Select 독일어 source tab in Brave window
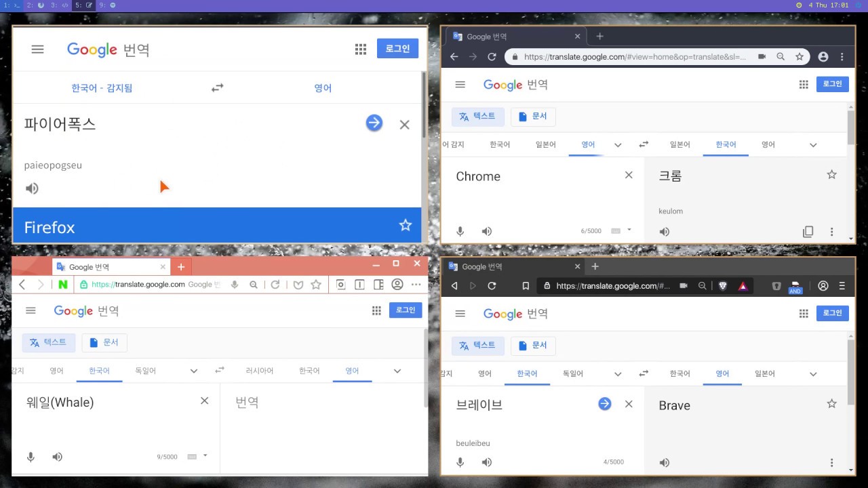Screen dimensions: 868x488 pyautogui.click(x=573, y=373)
